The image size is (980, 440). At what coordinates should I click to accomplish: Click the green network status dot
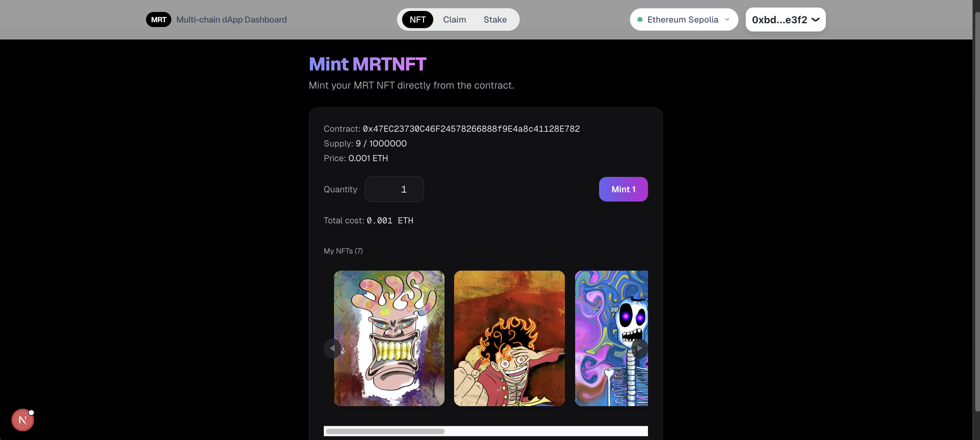click(640, 20)
